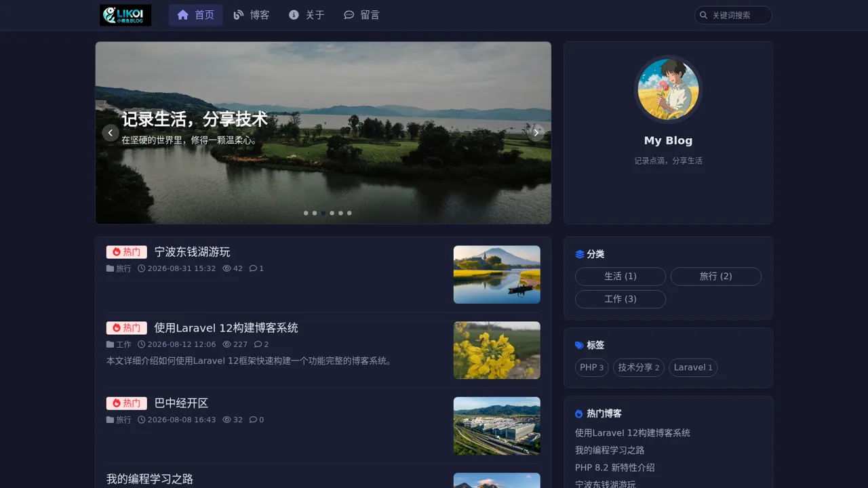Click comment icon on 宁波东钱湖游玩 post

point(253,268)
